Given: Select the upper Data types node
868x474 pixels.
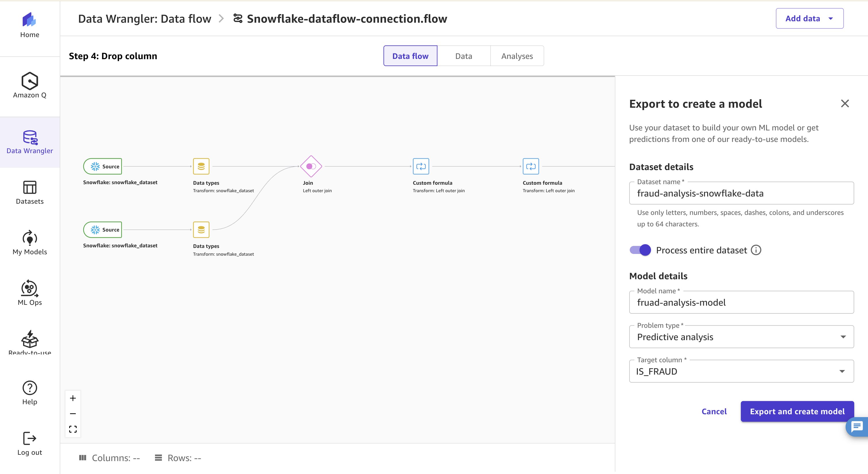Looking at the screenshot, I should tap(201, 166).
